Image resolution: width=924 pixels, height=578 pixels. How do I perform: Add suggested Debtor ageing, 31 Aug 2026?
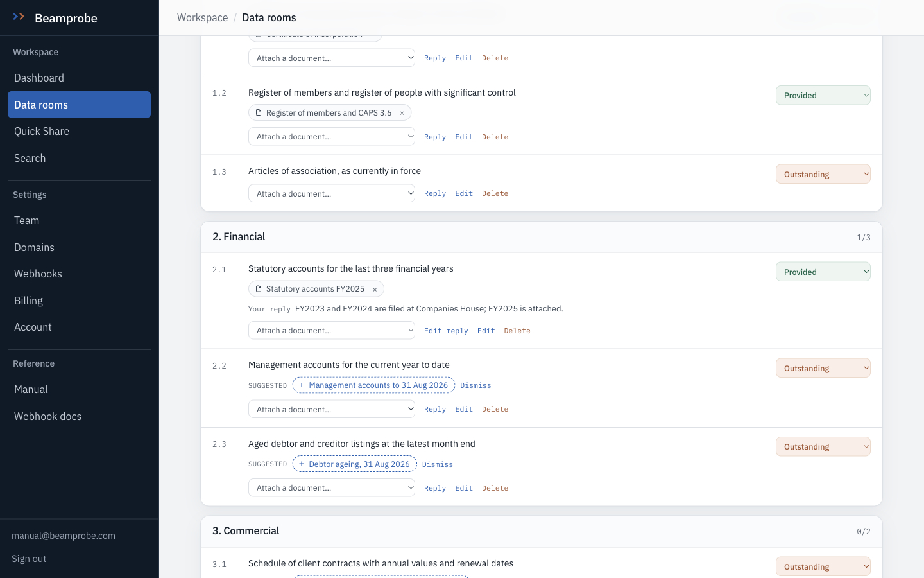pos(354,464)
